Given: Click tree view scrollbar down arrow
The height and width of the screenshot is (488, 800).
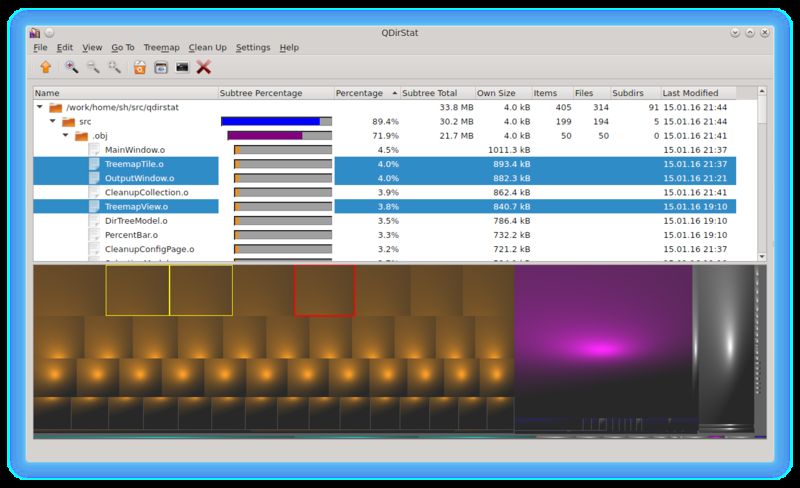Looking at the screenshot, I should [762, 257].
